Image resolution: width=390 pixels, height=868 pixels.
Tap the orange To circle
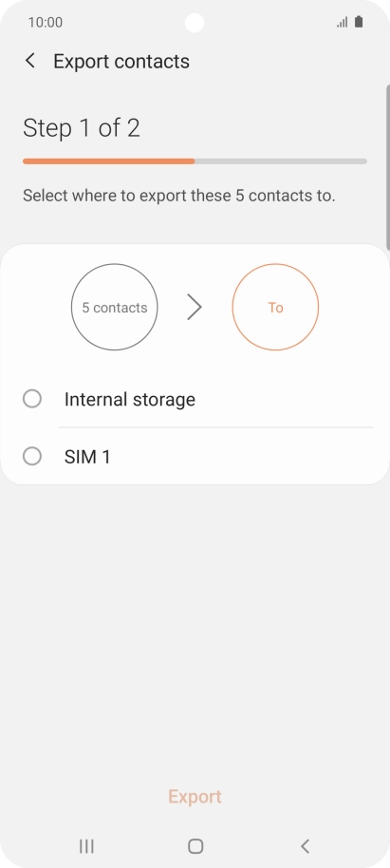[x=275, y=308]
